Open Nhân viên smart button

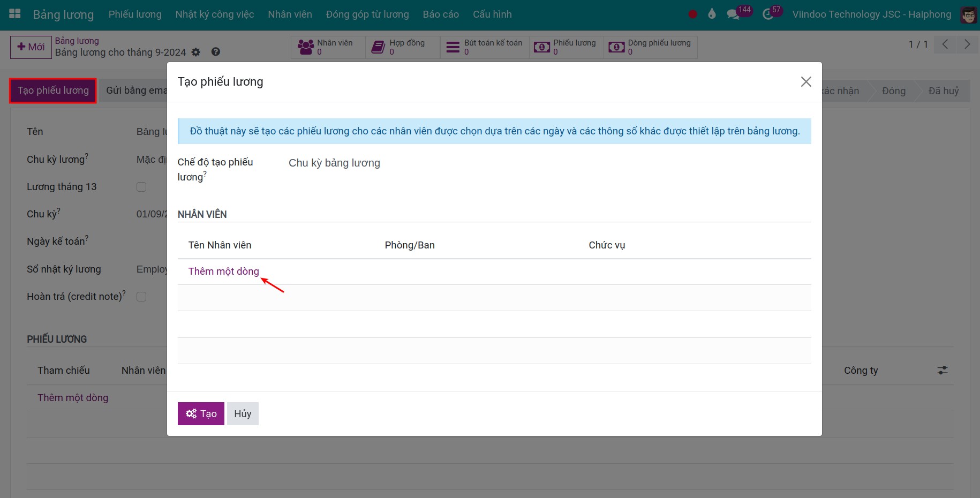(x=328, y=47)
